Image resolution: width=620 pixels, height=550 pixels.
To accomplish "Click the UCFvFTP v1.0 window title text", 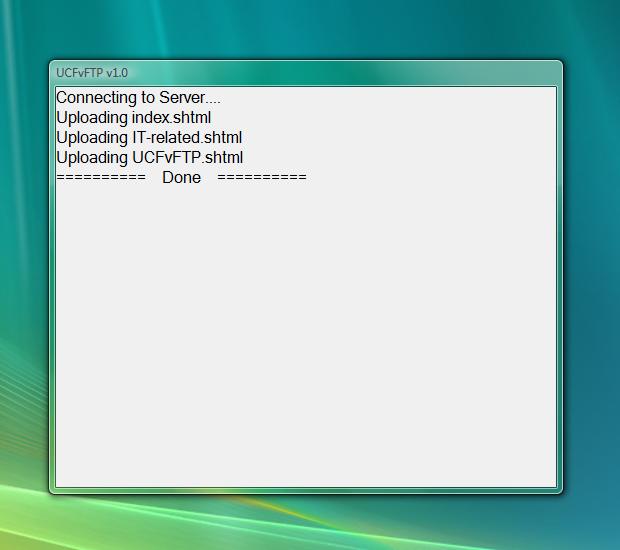I will tap(92, 73).
